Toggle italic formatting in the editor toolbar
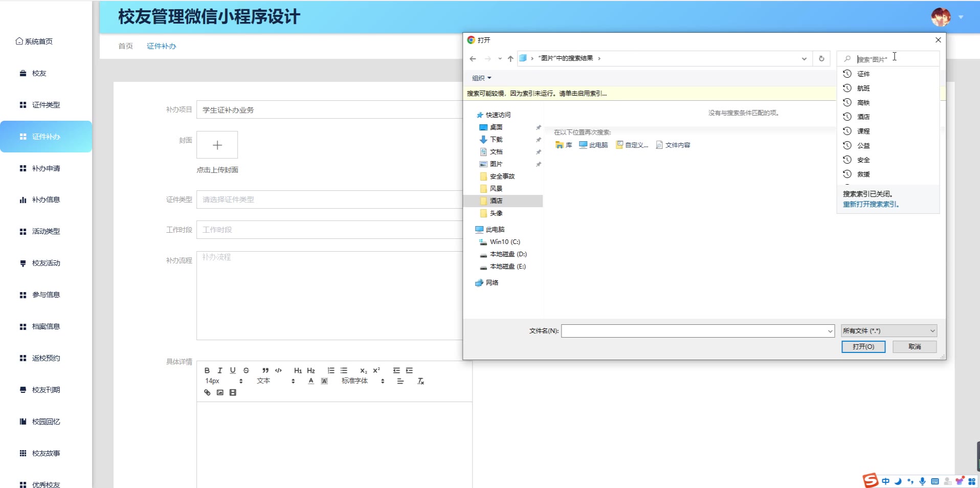Viewport: 980px width, 488px height. coord(220,370)
